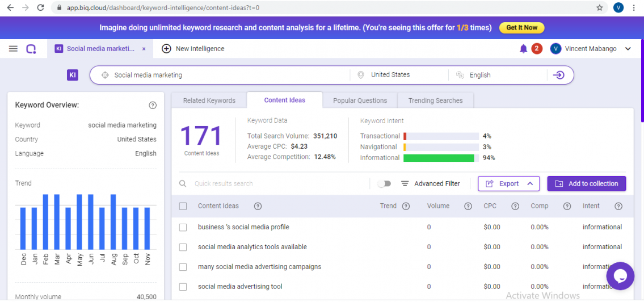Viewport: 644px width, 302px height.
Task: Click the Get It Now button
Action: 521,27
